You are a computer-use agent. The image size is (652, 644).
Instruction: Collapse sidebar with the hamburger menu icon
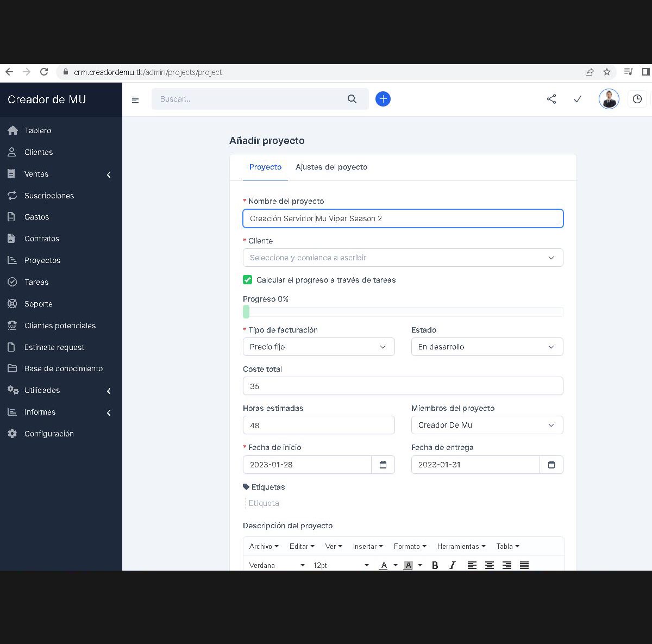[x=135, y=99]
